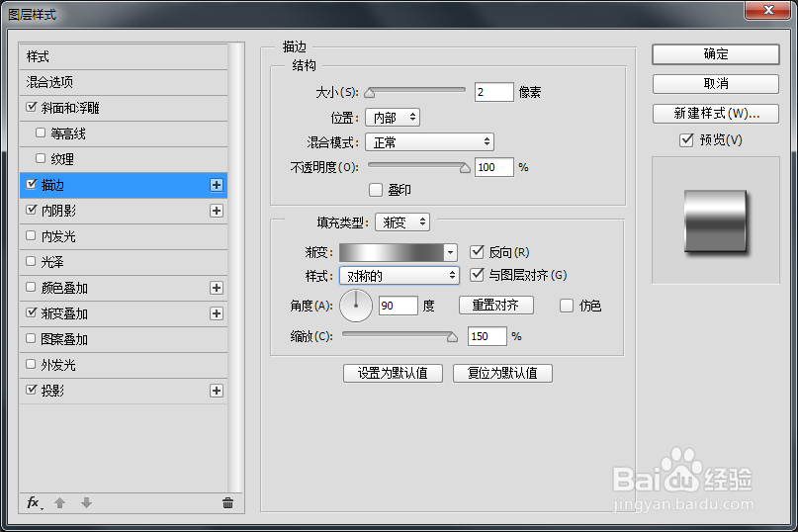
Task: Open the 混合模式 blend mode dropdown
Action: [x=429, y=142]
